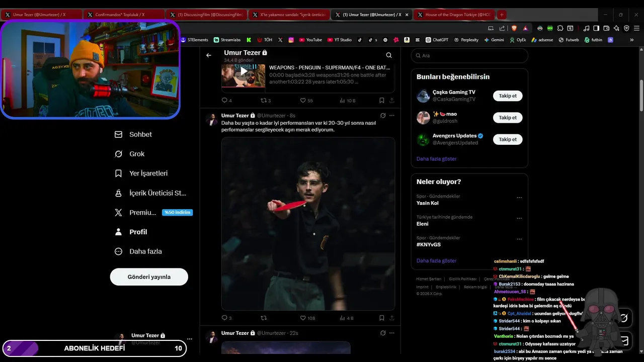Open the Instagram bookmark icon
The height and width of the screenshot is (362, 644).
pyautogui.click(x=291, y=40)
